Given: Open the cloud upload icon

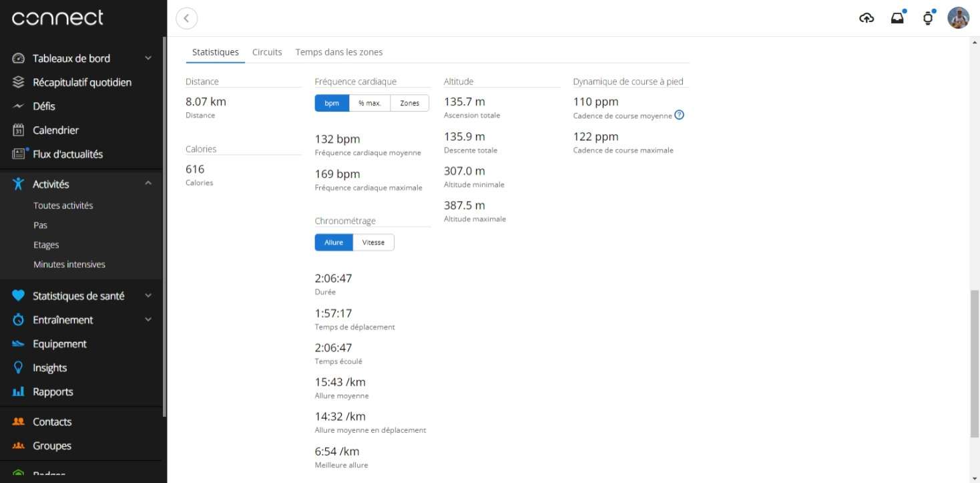Looking at the screenshot, I should click(867, 18).
